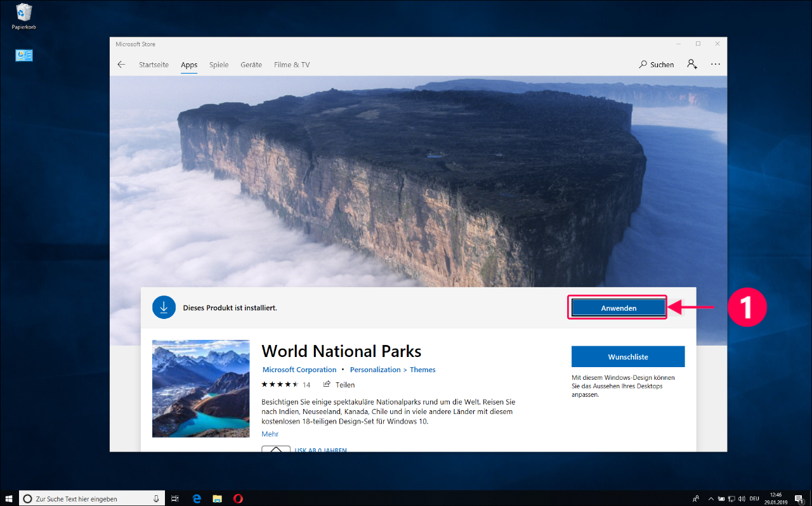Select the Apps tab
The width and height of the screenshot is (812, 506).
pyautogui.click(x=189, y=65)
